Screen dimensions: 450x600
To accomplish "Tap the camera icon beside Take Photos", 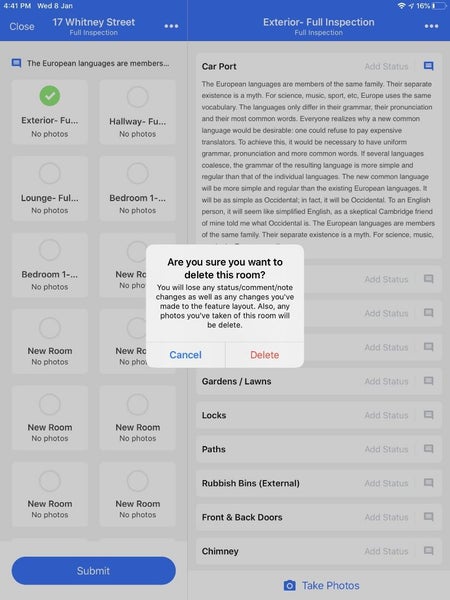I will [290, 585].
